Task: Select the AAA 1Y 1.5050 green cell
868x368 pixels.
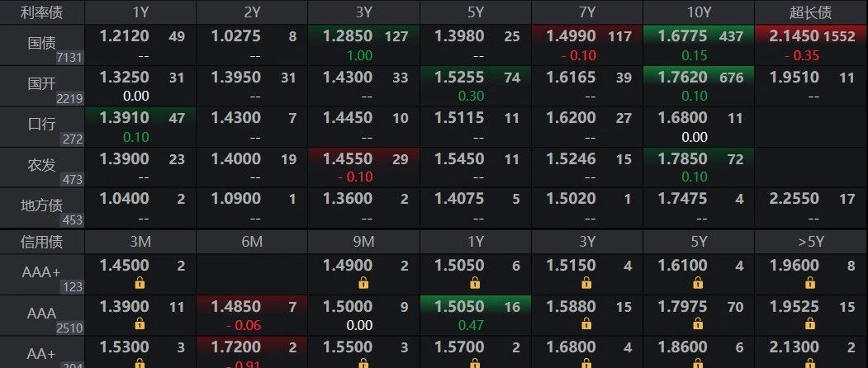Action: coord(475,315)
